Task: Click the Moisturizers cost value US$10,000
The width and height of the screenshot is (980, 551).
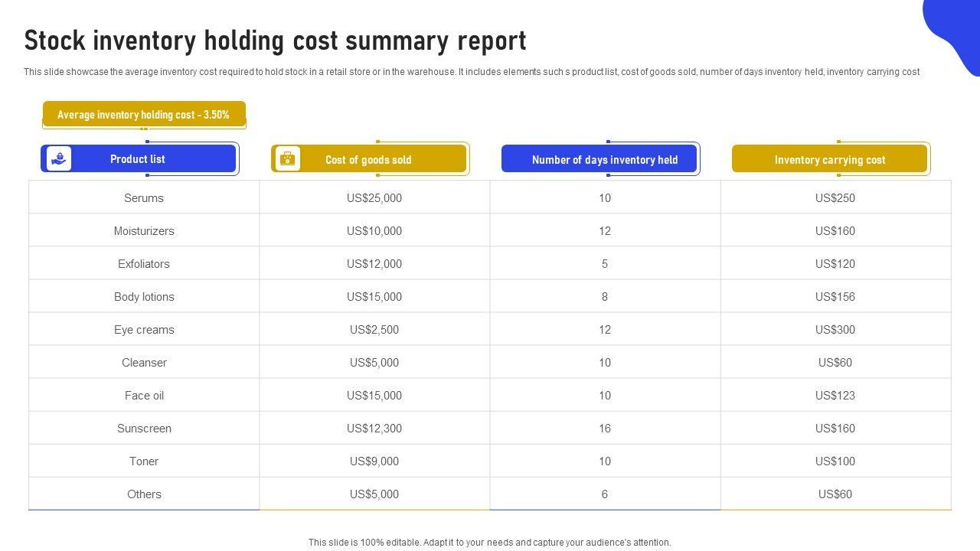Action: (x=374, y=231)
